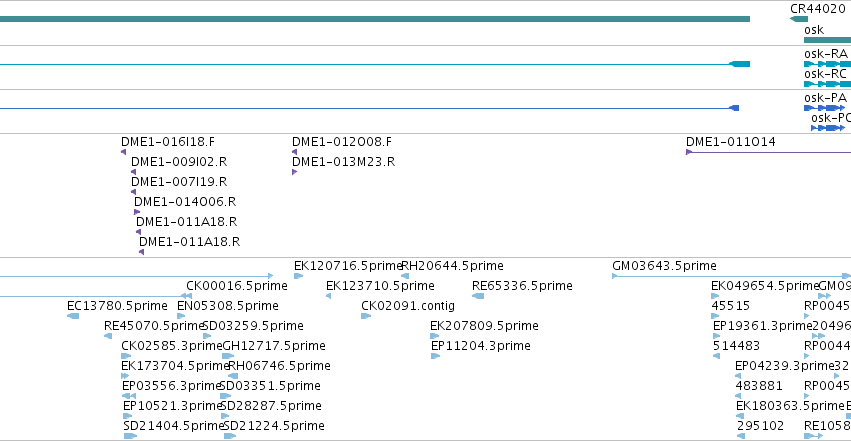The width and height of the screenshot is (851, 441).
Task: Click the long teal gene bar
Action: [375, 19]
